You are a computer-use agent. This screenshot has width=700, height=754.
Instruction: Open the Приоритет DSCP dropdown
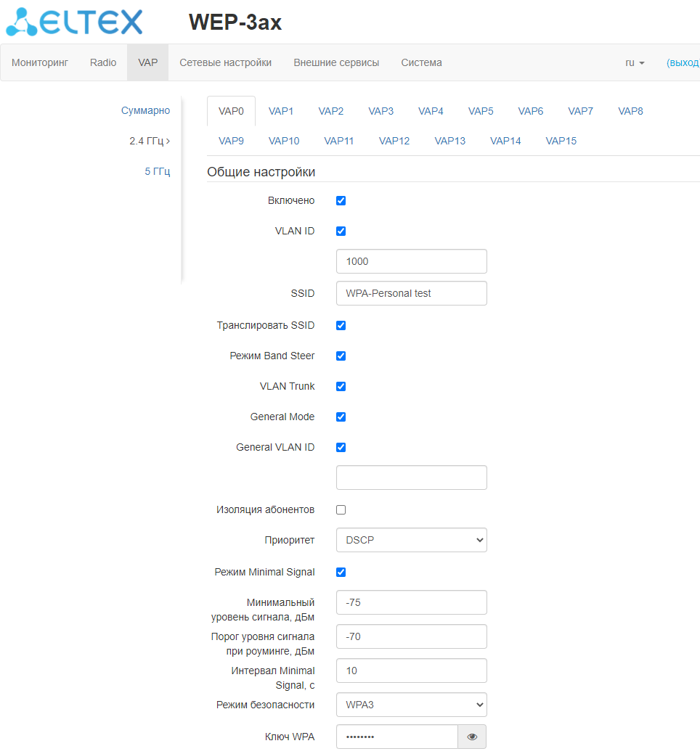pos(411,540)
